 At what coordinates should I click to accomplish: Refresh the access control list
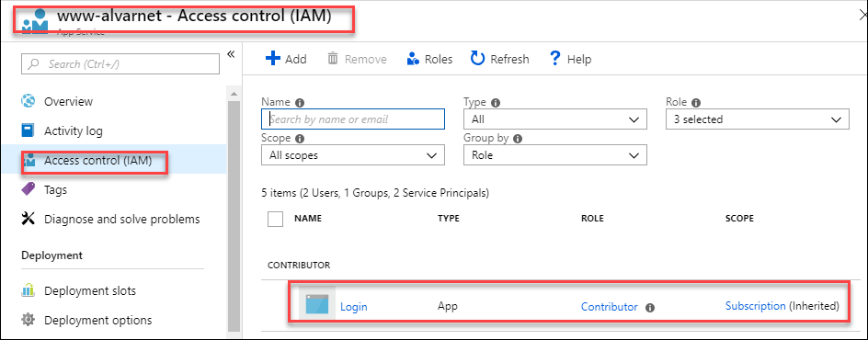(500, 59)
